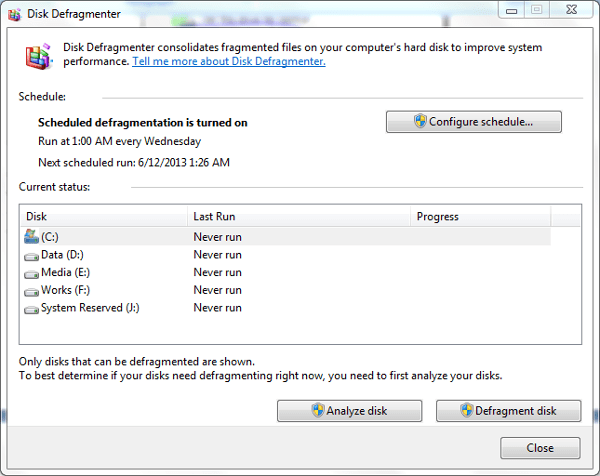The height and width of the screenshot is (476, 600).
Task: Start Defragment disk
Action: [509, 411]
